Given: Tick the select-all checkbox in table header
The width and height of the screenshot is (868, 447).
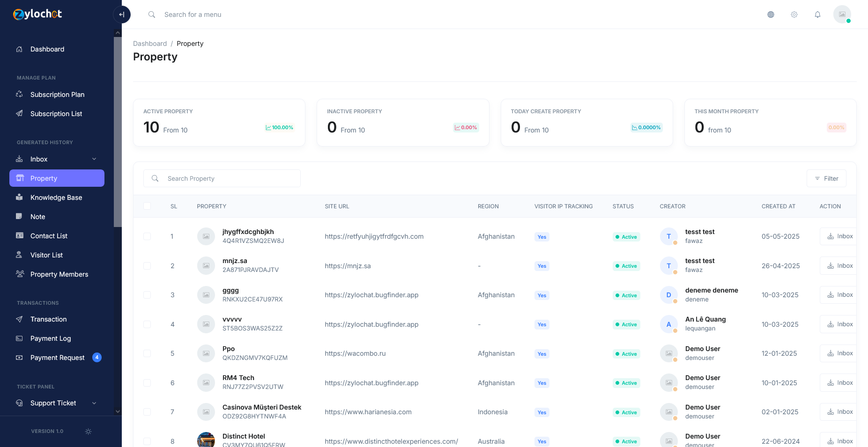Looking at the screenshot, I should click(147, 206).
